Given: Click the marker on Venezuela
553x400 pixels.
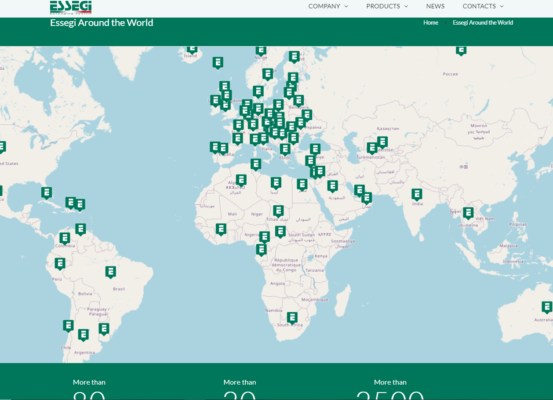Looking at the screenshot, I should (x=80, y=229).
